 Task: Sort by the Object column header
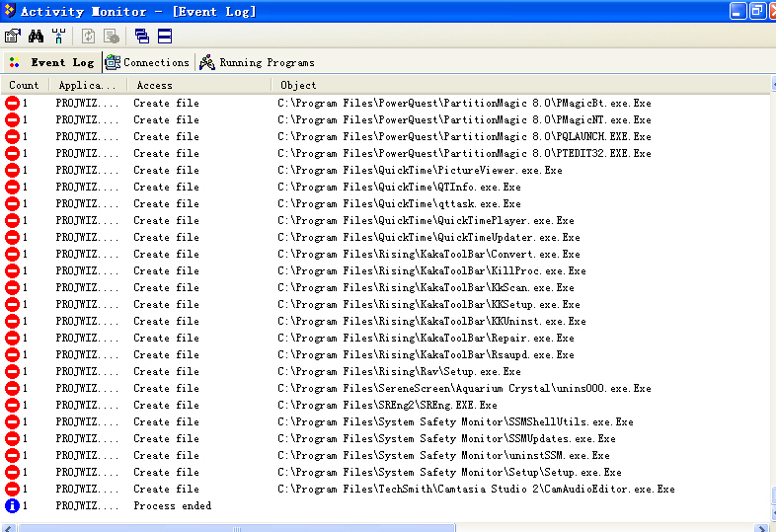[520, 85]
